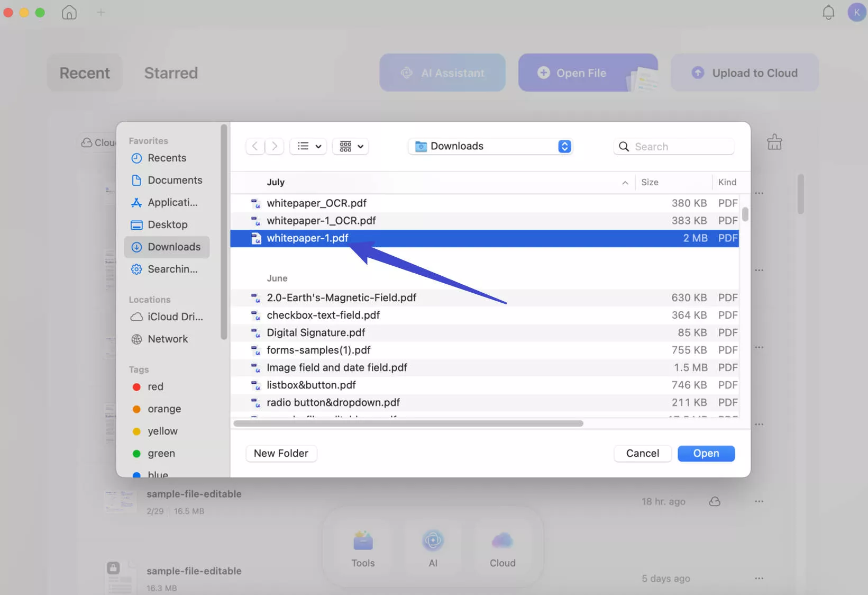
Task: Open the Cloud icon in bottom dock
Action: coord(502,549)
